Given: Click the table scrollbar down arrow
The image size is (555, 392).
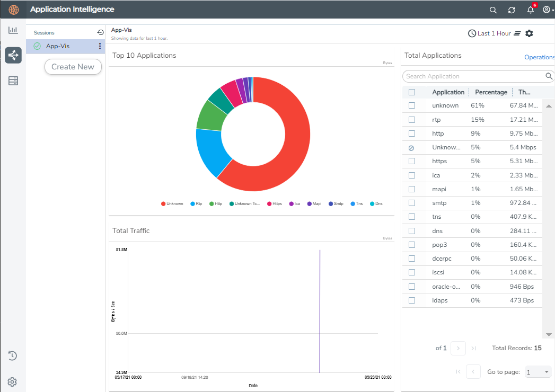Looking at the screenshot, I should coord(549,334).
